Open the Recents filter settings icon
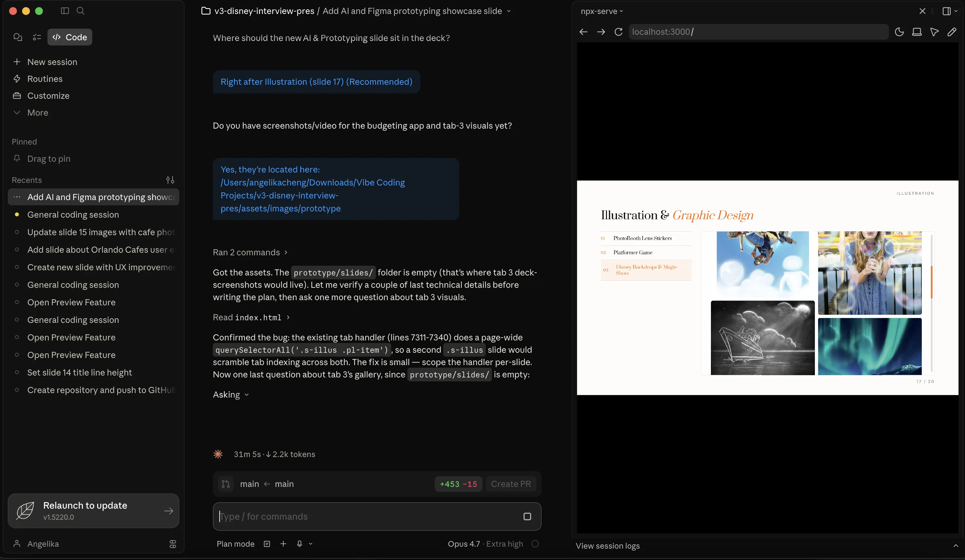 [170, 180]
